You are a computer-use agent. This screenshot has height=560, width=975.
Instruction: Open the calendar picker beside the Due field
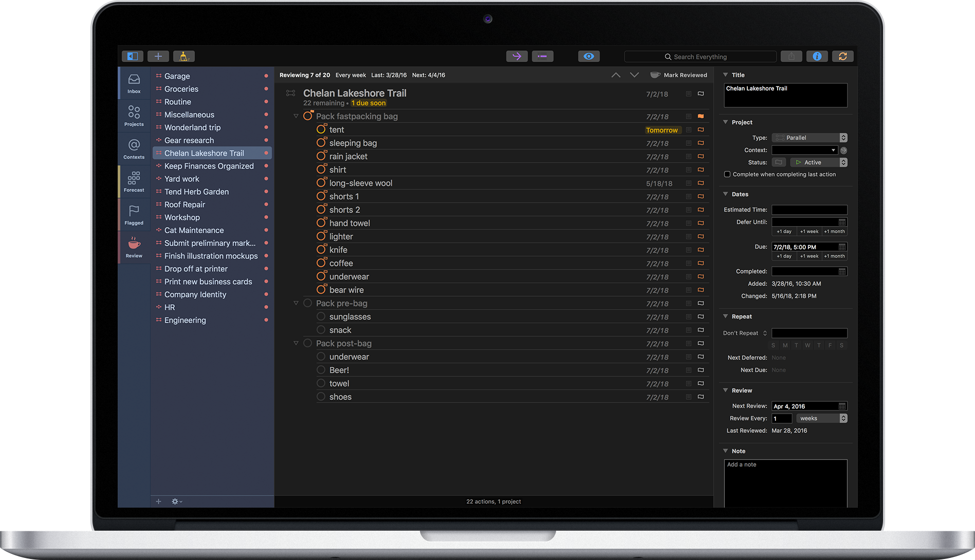pyautogui.click(x=842, y=247)
